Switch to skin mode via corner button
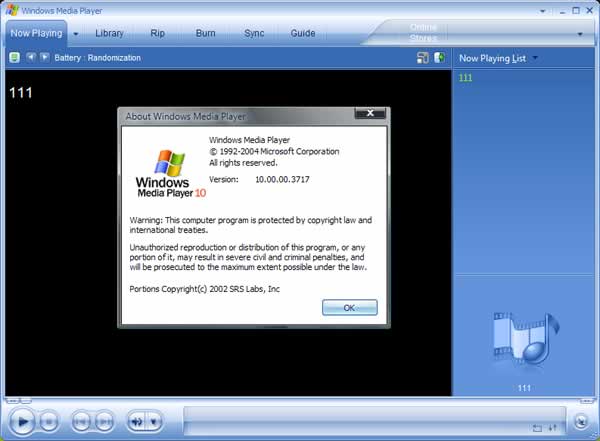 [x=581, y=421]
